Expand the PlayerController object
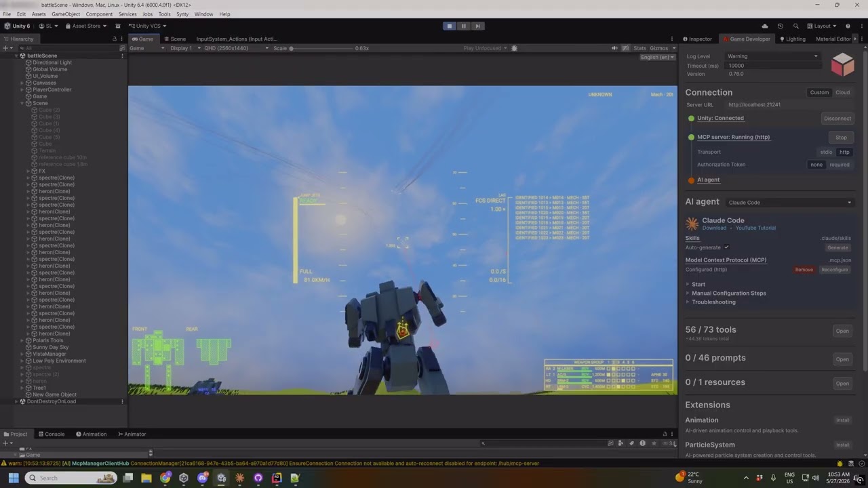 tap(22, 89)
